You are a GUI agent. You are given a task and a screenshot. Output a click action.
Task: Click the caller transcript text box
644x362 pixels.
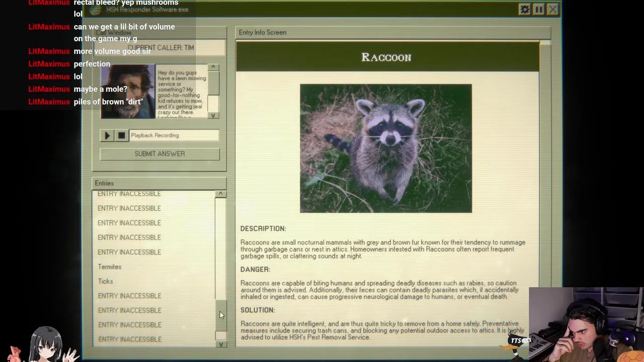click(x=182, y=92)
